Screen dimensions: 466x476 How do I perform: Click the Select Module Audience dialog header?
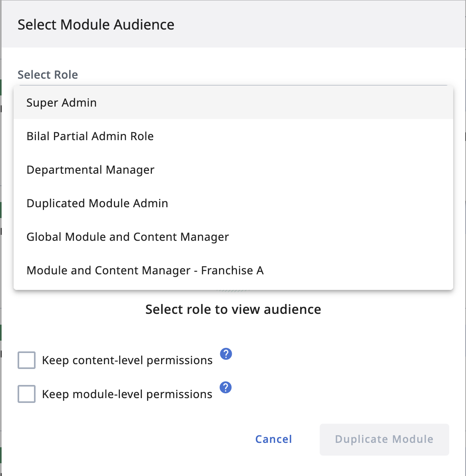(96, 24)
